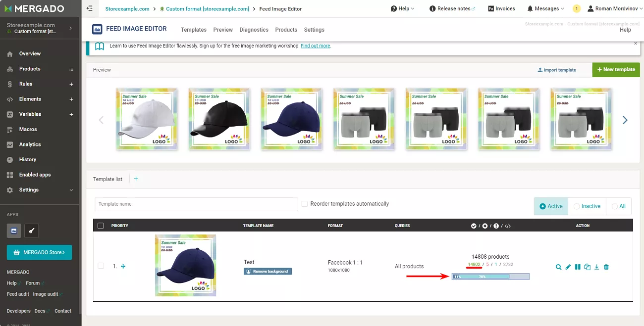This screenshot has height=326, width=644.
Task: Click Import template
Action: (x=557, y=70)
